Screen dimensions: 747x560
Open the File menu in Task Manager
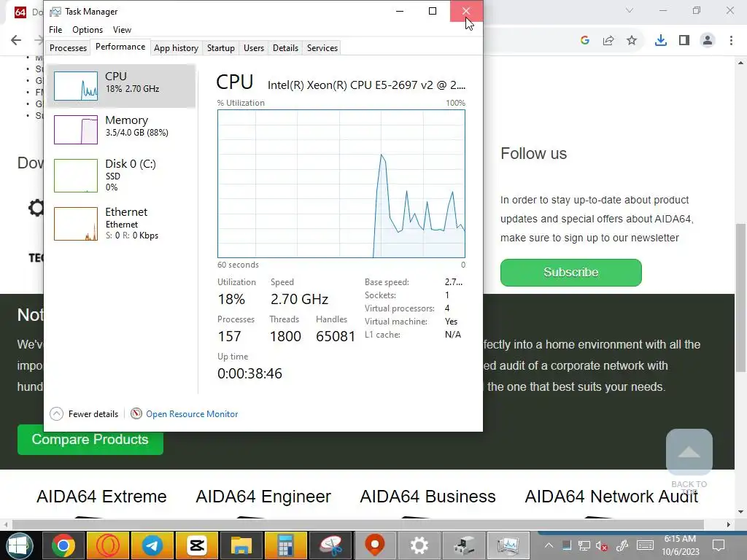coord(55,29)
